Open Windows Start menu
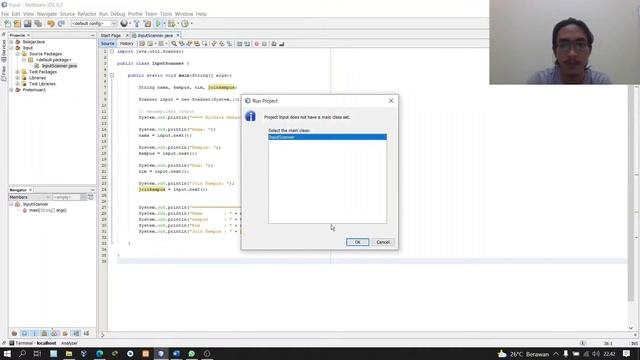This screenshot has width=640, height=360. coord(7,354)
